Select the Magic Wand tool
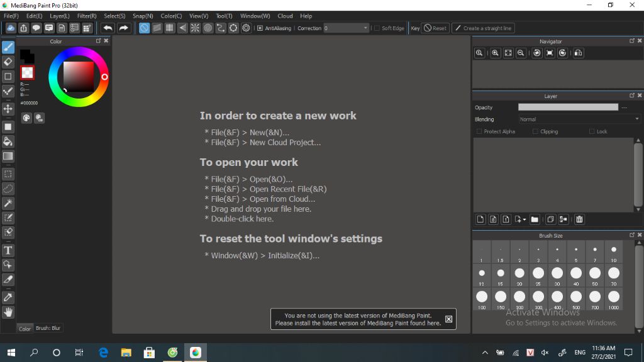Image resolution: width=644 pixels, height=362 pixels. (x=8, y=203)
